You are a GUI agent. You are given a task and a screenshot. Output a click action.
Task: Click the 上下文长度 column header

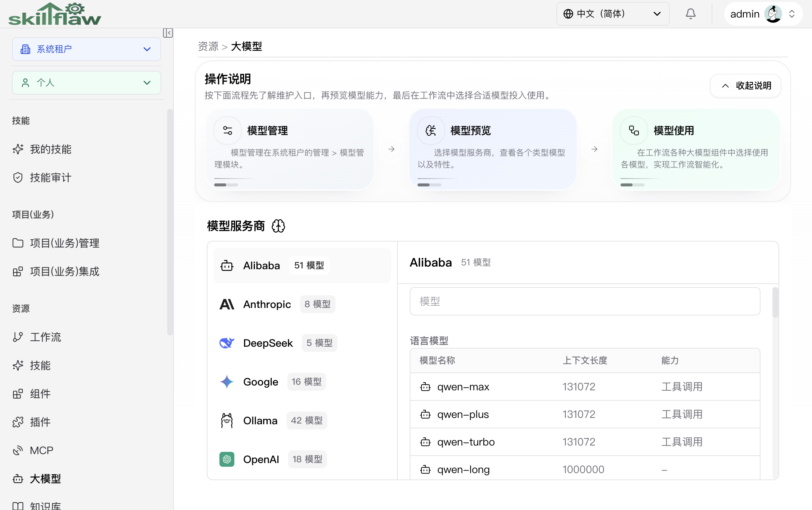coord(585,361)
